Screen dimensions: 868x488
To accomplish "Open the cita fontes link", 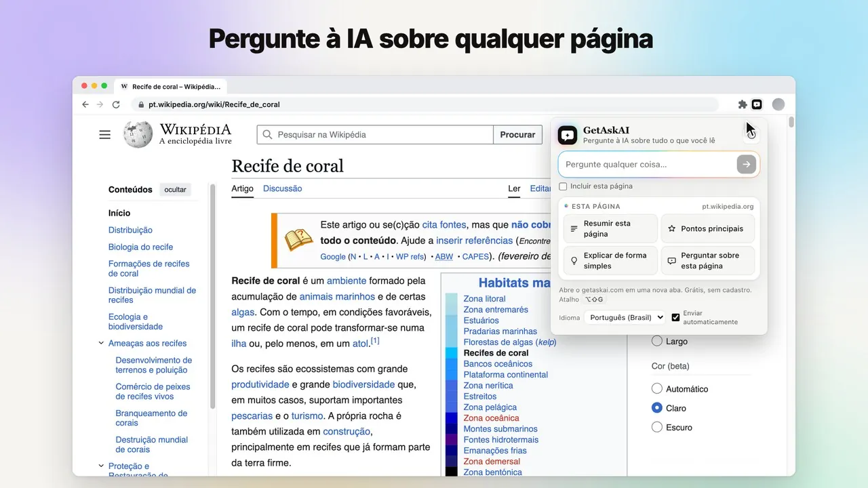I will coord(444,225).
